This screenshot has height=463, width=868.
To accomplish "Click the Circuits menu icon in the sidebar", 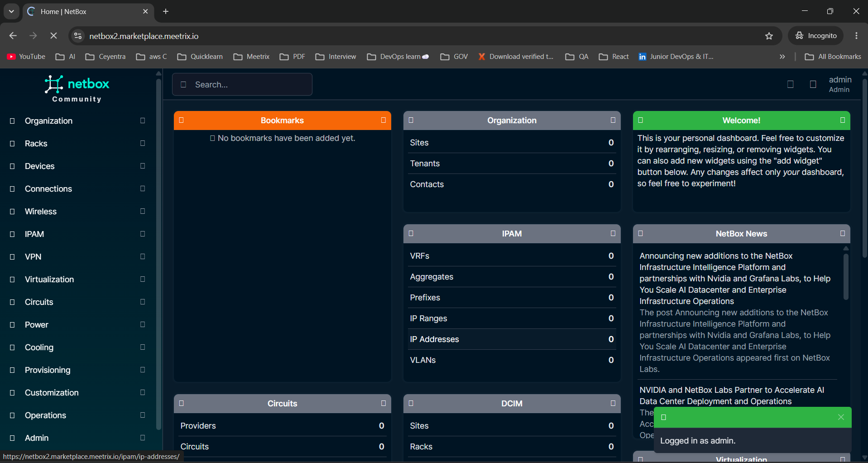I will pyautogui.click(x=12, y=302).
